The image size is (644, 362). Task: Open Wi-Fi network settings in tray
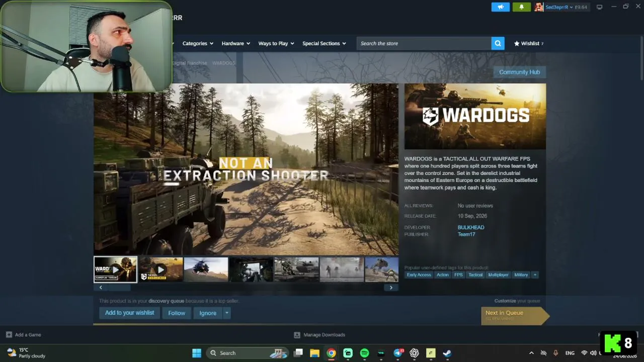584,353
